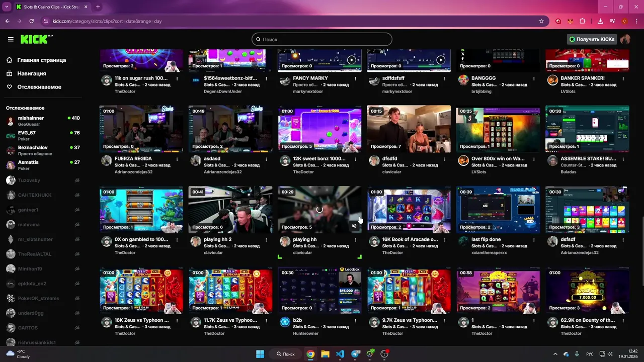Image resolution: width=644 pixels, height=362 pixels.
Task: Click the Windows taskbar Поиск search box
Action: 286,354
